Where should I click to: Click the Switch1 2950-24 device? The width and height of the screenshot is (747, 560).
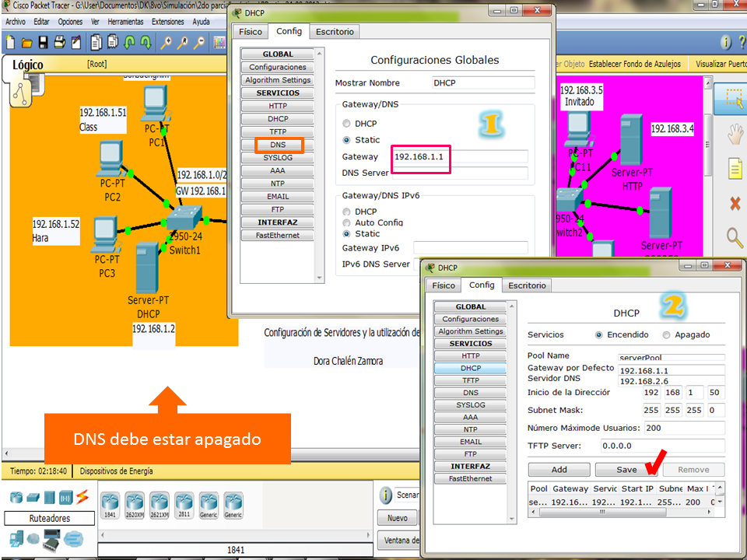point(184,219)
